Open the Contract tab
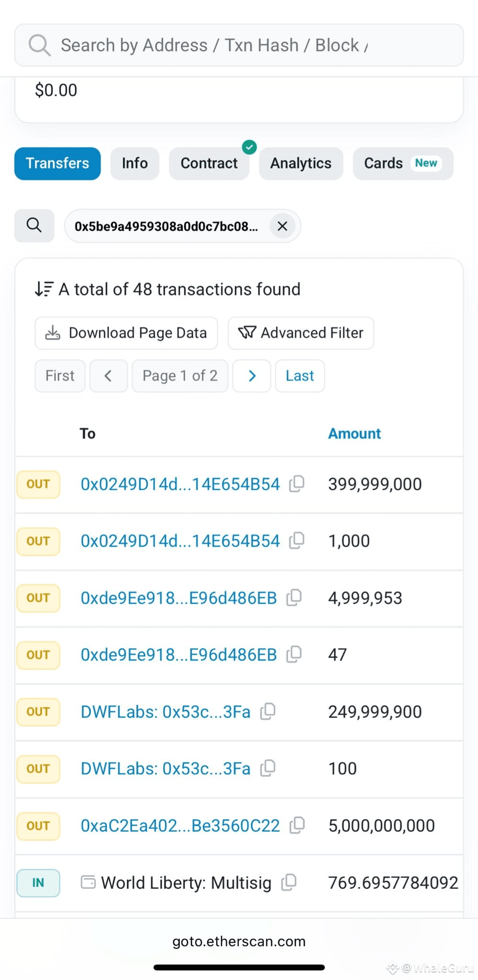Viewport: 478px width, 980px height. 209,164
